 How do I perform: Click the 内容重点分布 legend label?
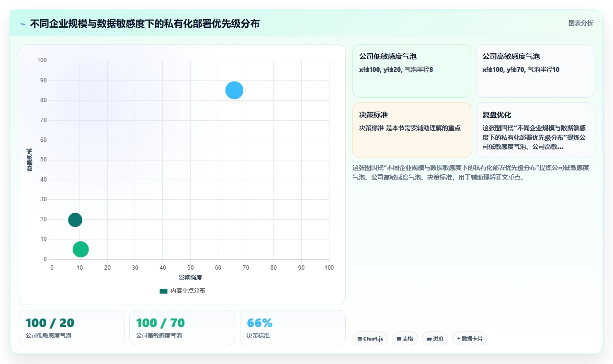click(188, 291)
